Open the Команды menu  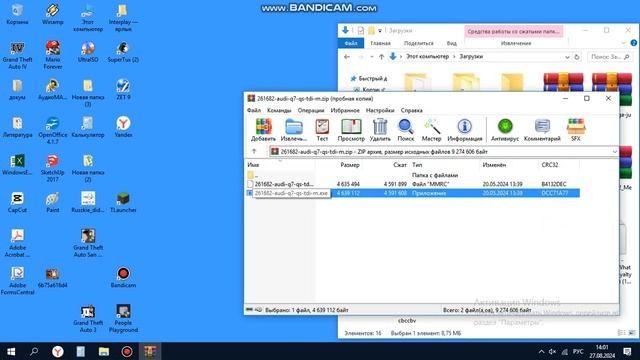point(279,110)
